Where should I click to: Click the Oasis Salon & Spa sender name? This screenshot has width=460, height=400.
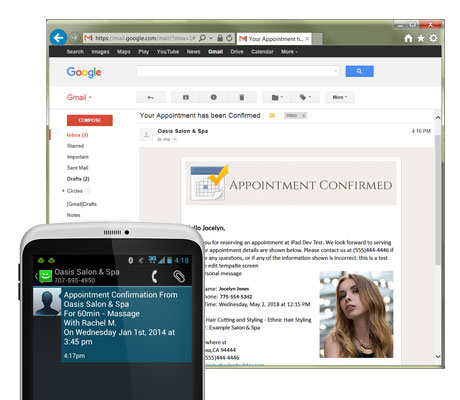[183, 131]
